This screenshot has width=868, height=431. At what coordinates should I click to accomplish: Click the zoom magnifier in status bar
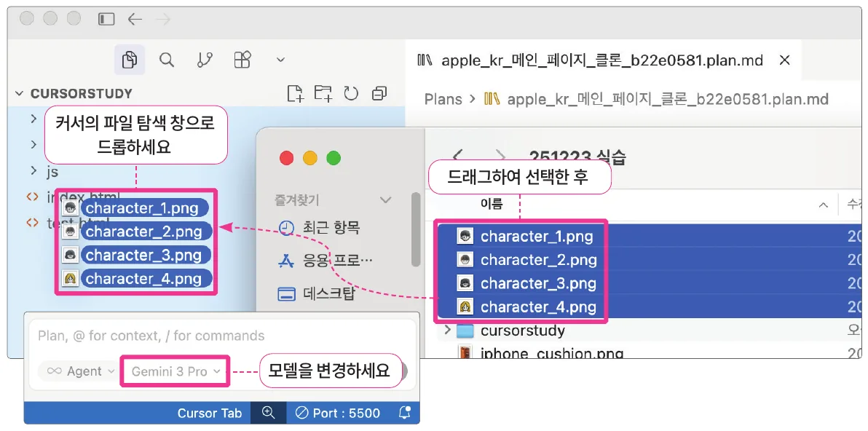pyautogui.click(x=269, y=413)
